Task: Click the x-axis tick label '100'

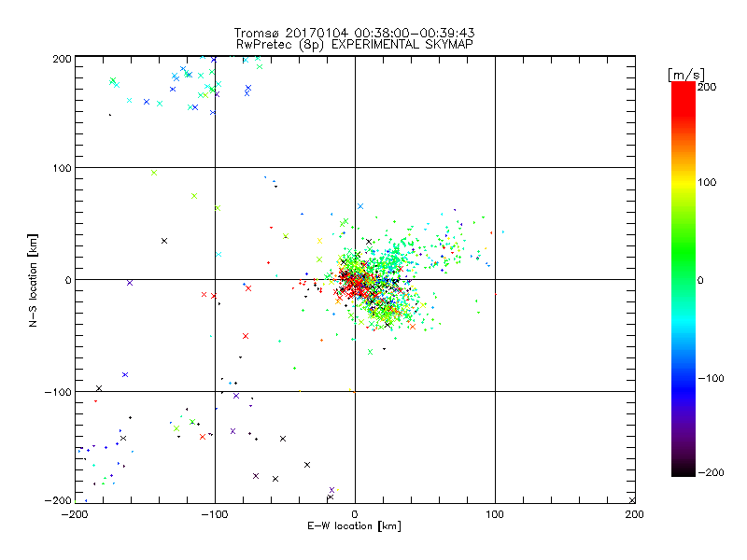Action: pyautogui.click(x=495, y=514)
